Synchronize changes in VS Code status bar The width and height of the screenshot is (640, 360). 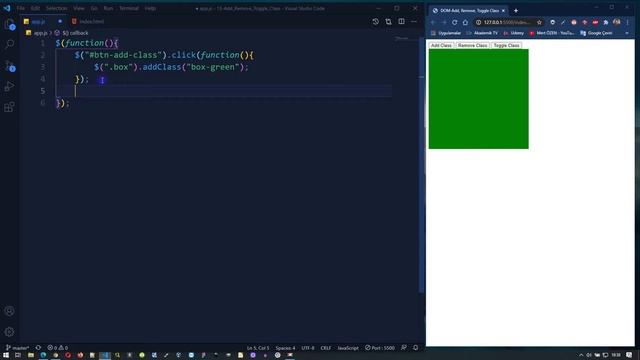pyautogui.click(x=38, y=348)
